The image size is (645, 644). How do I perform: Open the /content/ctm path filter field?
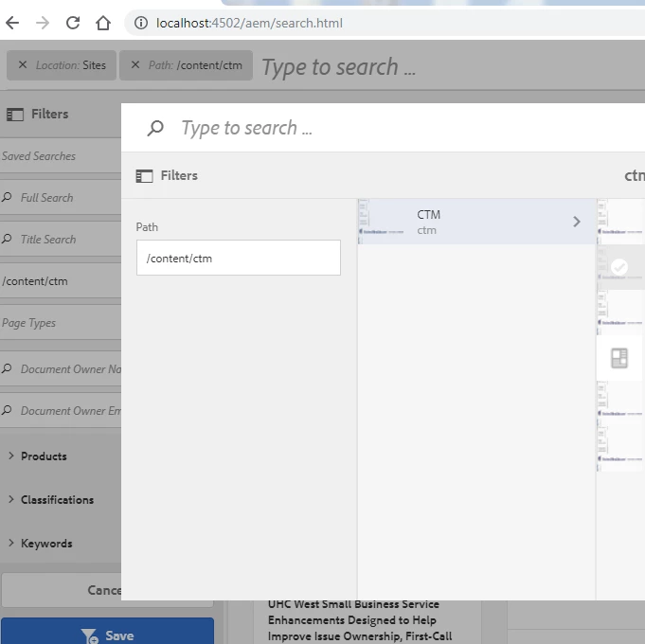[61, 281]
